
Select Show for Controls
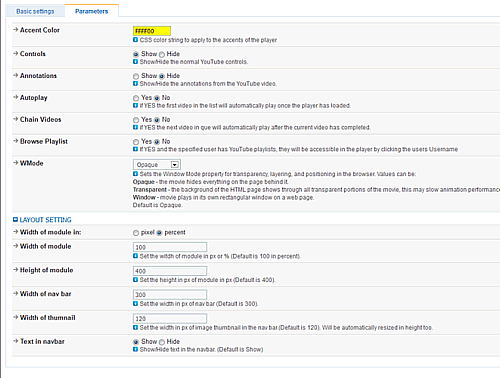[136, 54]
